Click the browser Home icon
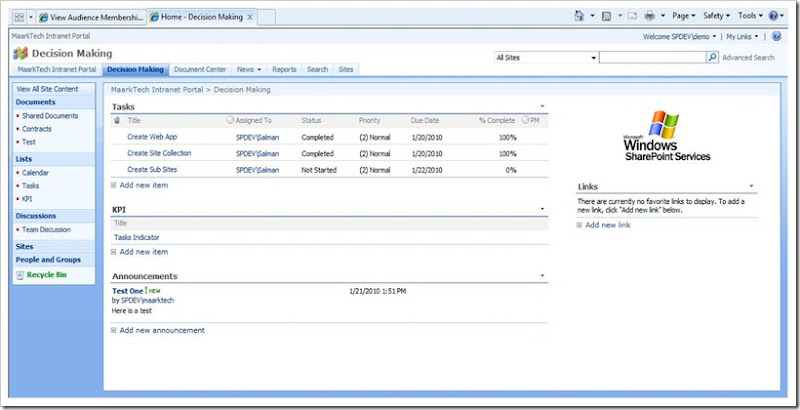The width and height of the screenshot is (800, 410). pyautogui.click(x=581, y=17)
